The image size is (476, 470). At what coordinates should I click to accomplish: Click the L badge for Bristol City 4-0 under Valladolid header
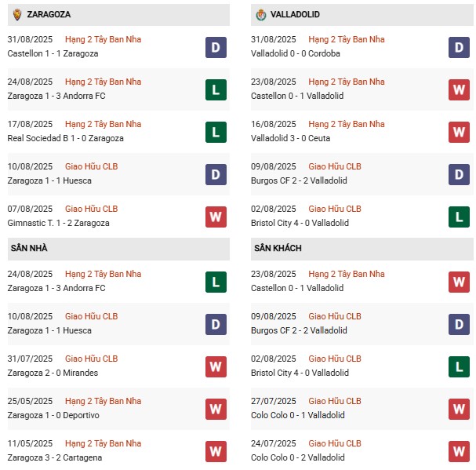pyautogui.click(x=459, y=217)
